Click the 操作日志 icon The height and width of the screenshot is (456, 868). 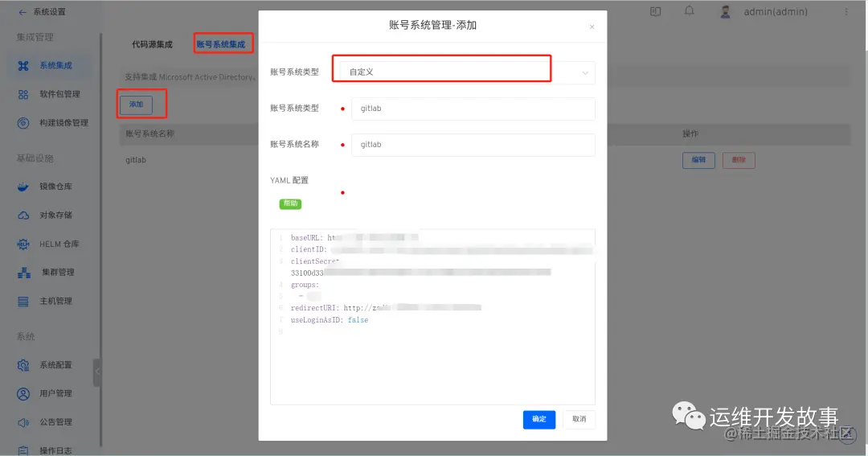[x=23, y=450]
